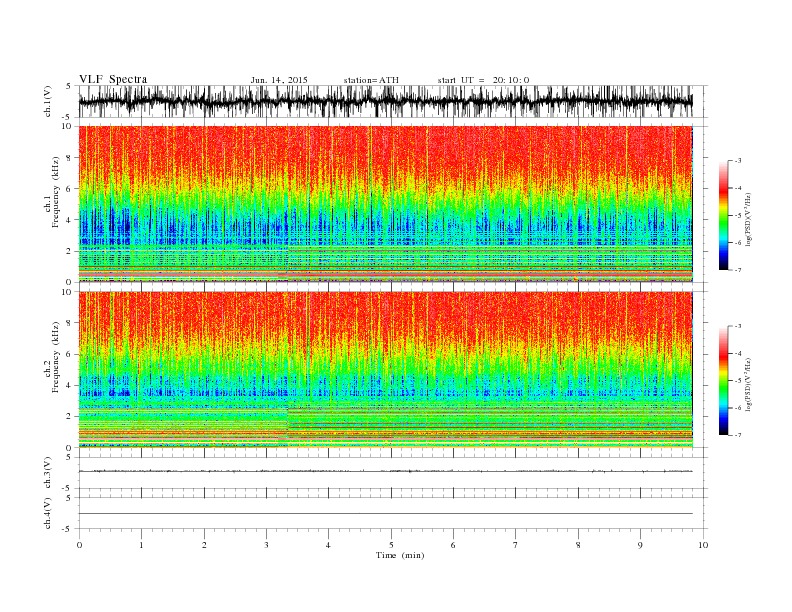Viewport: 792px width, 612px height.
Task: Click the -3 tick on the ch.1 color bar
Action: (x=737, y=161)
